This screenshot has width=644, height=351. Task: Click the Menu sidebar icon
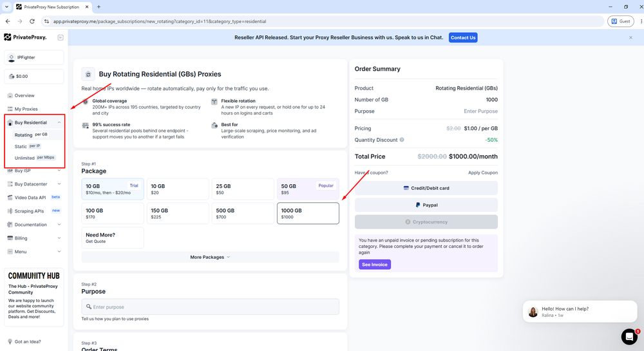click(10, 252)
